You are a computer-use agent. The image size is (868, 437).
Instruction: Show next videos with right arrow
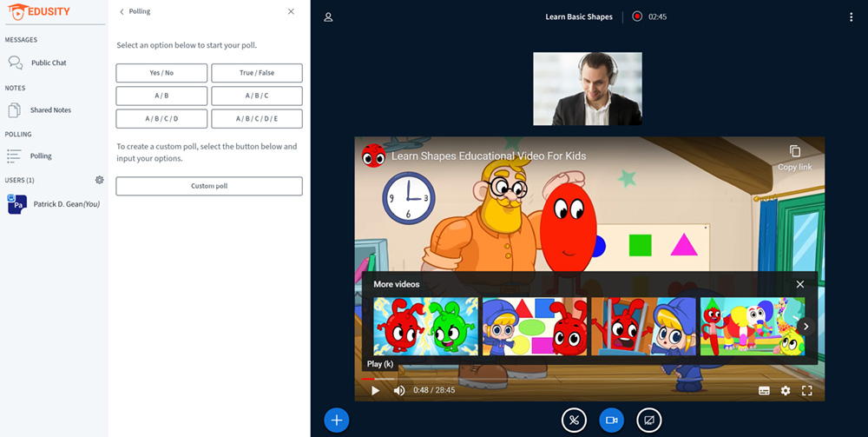click(x=806, y=327)
